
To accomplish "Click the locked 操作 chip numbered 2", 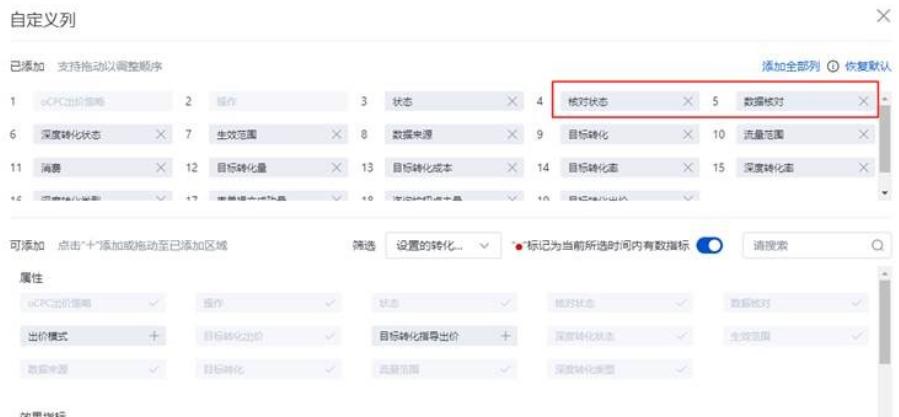I will 278,102.
